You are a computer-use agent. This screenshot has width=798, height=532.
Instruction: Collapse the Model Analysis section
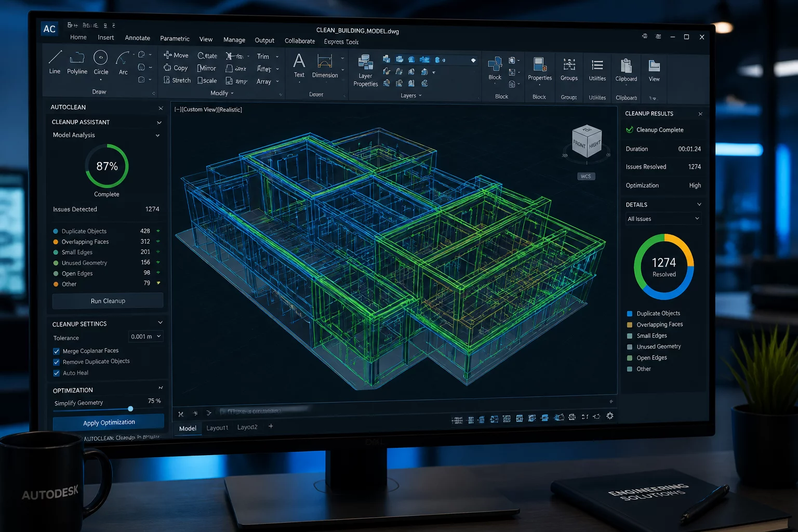[157, 136]
